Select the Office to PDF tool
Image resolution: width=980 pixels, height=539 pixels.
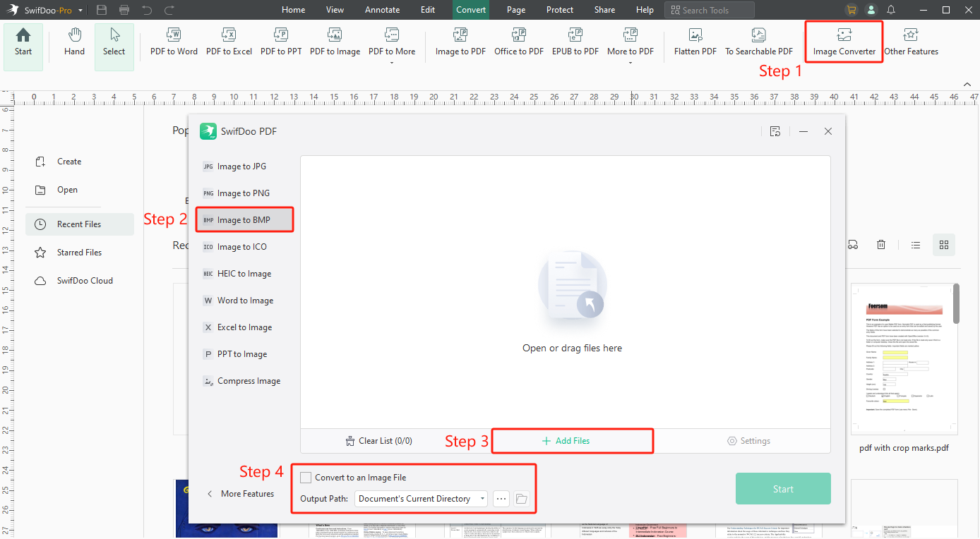pyautogui.click(x=519, y=43)
